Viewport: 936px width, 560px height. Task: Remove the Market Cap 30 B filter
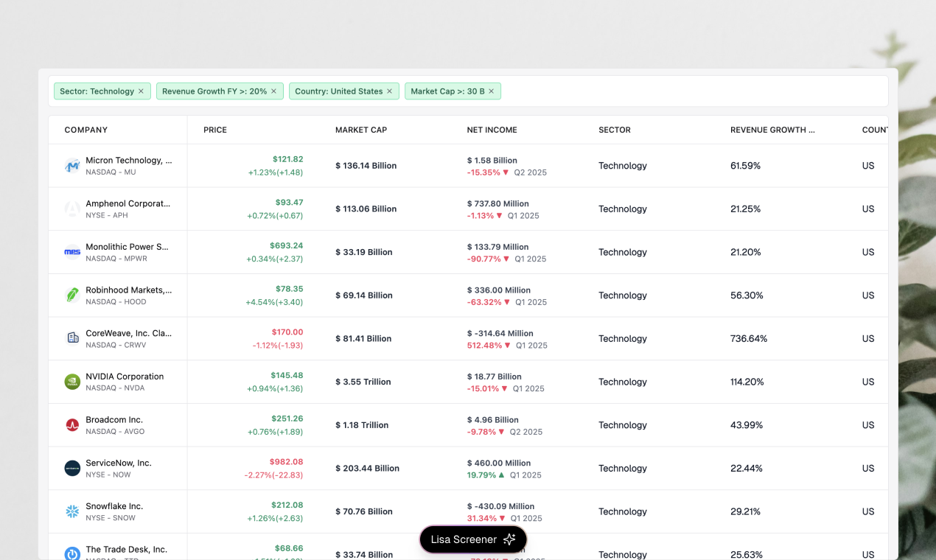(x=491, y=91)
